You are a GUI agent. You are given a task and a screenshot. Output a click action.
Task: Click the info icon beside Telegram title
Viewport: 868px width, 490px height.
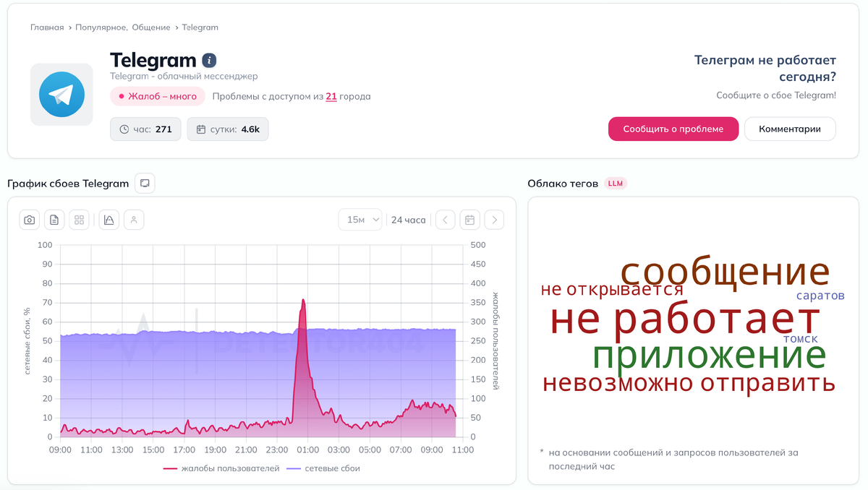[x=209, y=61]
